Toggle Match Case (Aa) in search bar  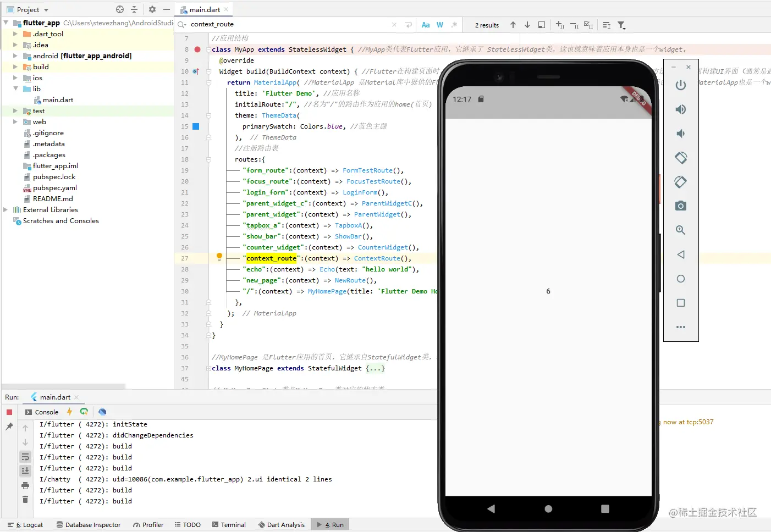[426, 25]
